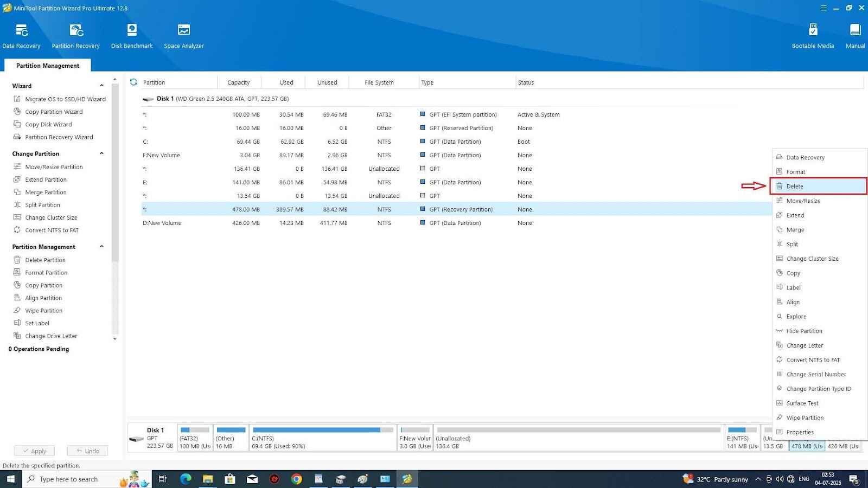868x488 pixels.
Task: Select E:(NTFS) block in disk map
Action: coord(742,438)
